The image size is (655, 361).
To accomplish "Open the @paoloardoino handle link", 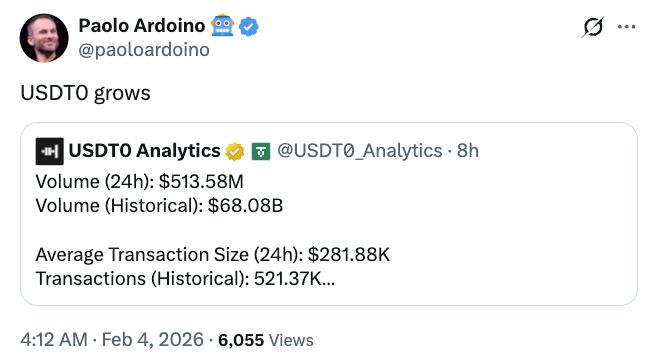I will pos(144,50).
